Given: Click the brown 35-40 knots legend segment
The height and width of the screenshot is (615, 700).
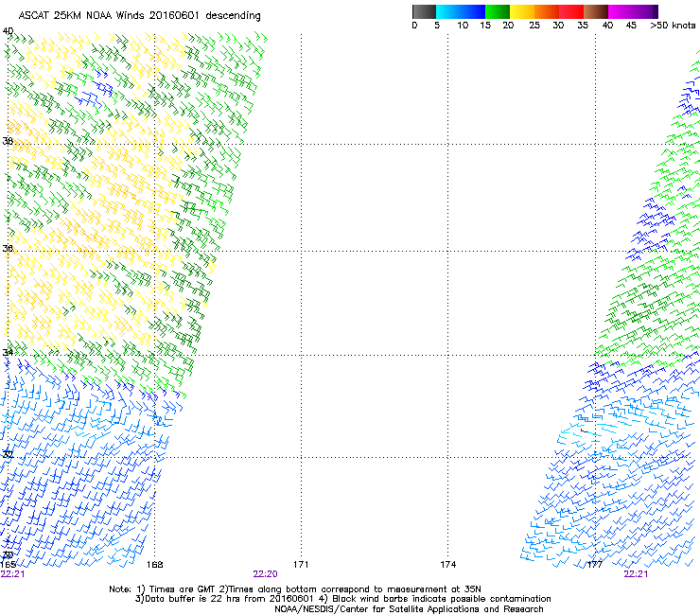Looking at the screenshot, I should [x=596, y=11].
